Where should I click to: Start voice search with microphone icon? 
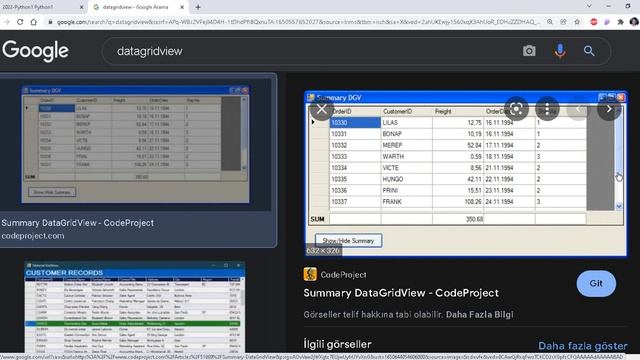[560, 51]
